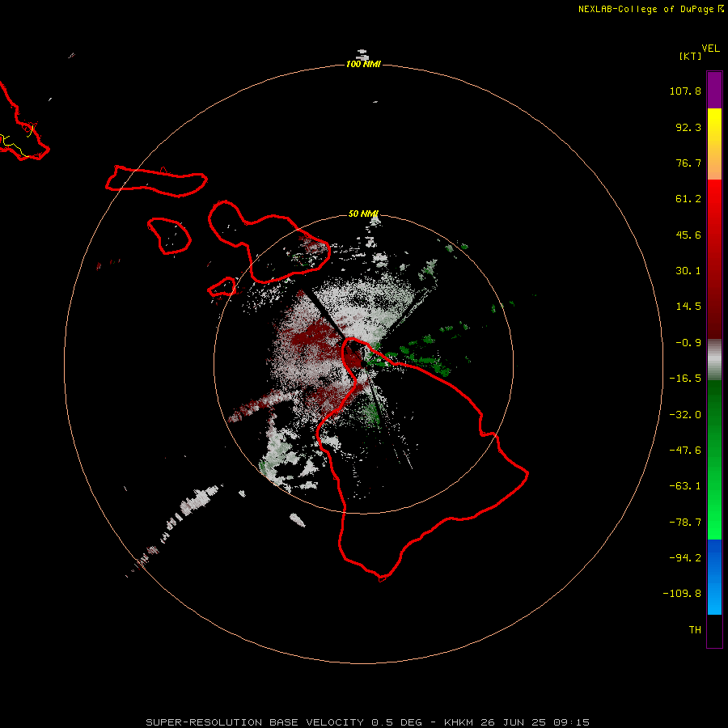This screenshot has height=728, width=728.
Task: Click the -109.8 velocity scale value
Action: [x=682, y=594]
